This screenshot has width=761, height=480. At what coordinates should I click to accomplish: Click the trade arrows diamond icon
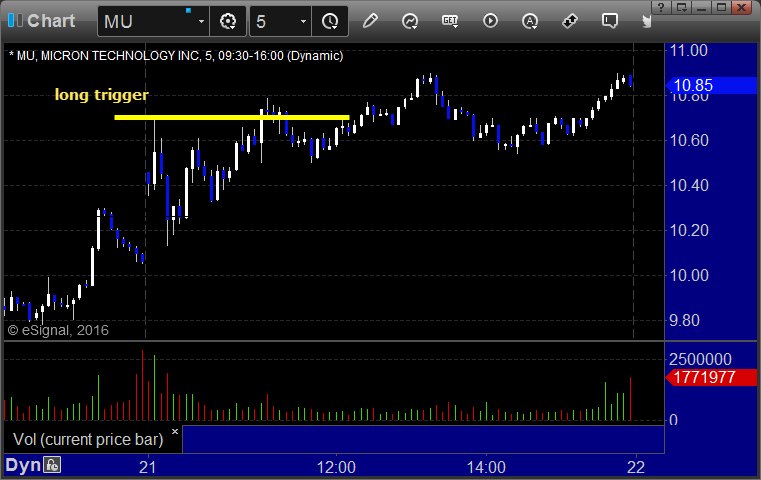pyautogui.click(x=570, y=21)
